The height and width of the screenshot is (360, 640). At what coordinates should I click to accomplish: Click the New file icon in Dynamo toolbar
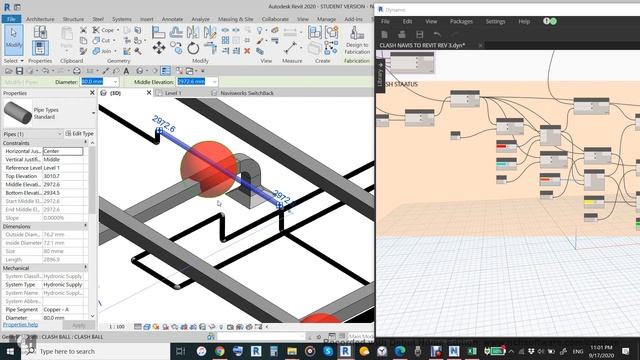click(x=384, y=34)
